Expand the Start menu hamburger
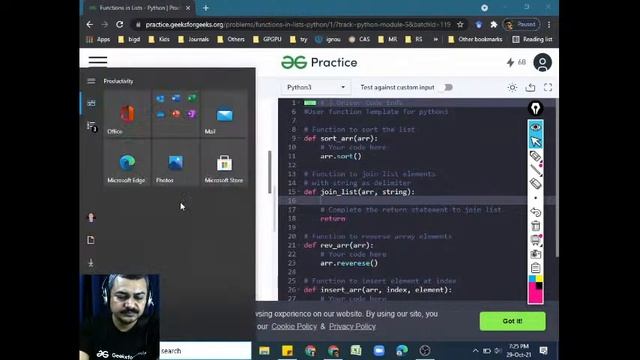Screen dimensions: 640x360 pos(91,81)
